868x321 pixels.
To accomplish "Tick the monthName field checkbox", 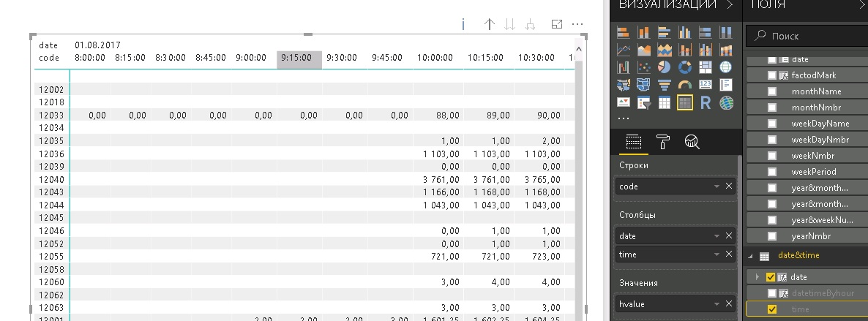I will click(772, 91).
